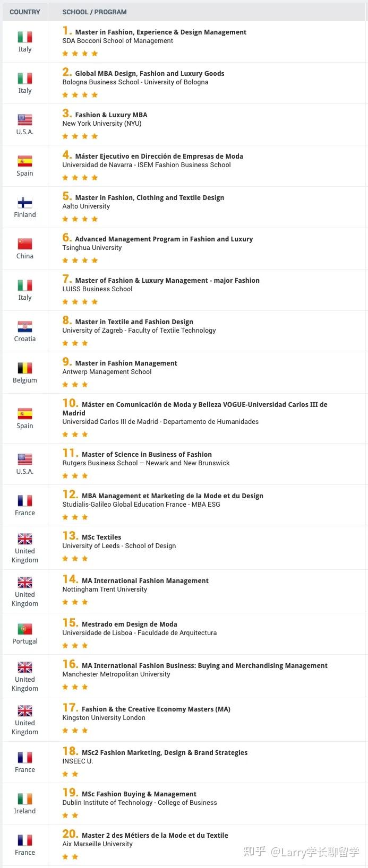Click the Ireland flag icon

(x=25, y=799)
